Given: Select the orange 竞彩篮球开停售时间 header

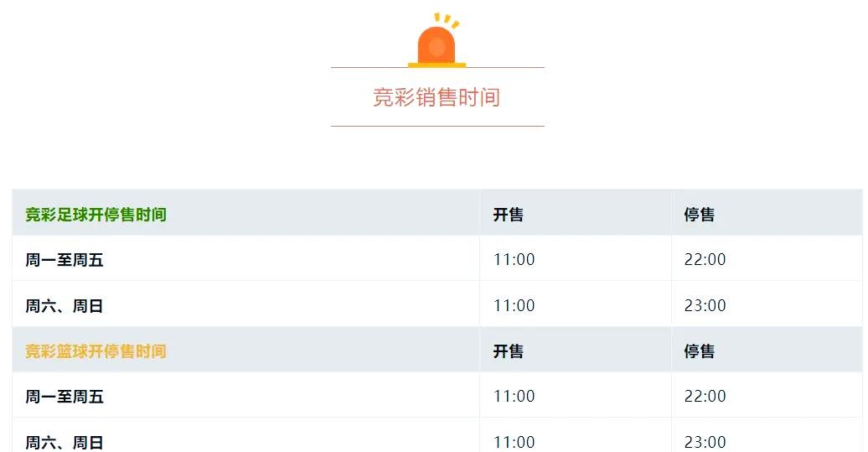Looking at the screenshot, I should (x=96, y=351).
